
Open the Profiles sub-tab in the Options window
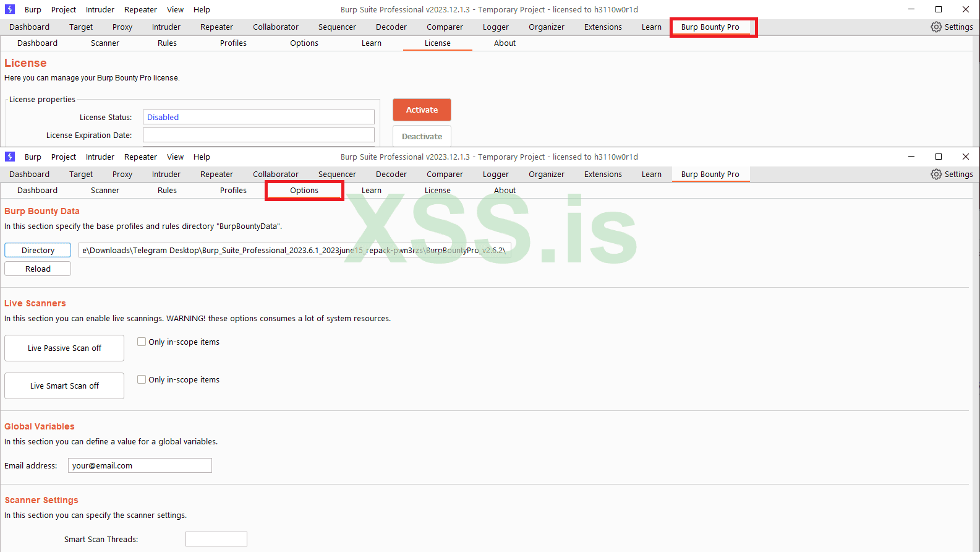233,190
